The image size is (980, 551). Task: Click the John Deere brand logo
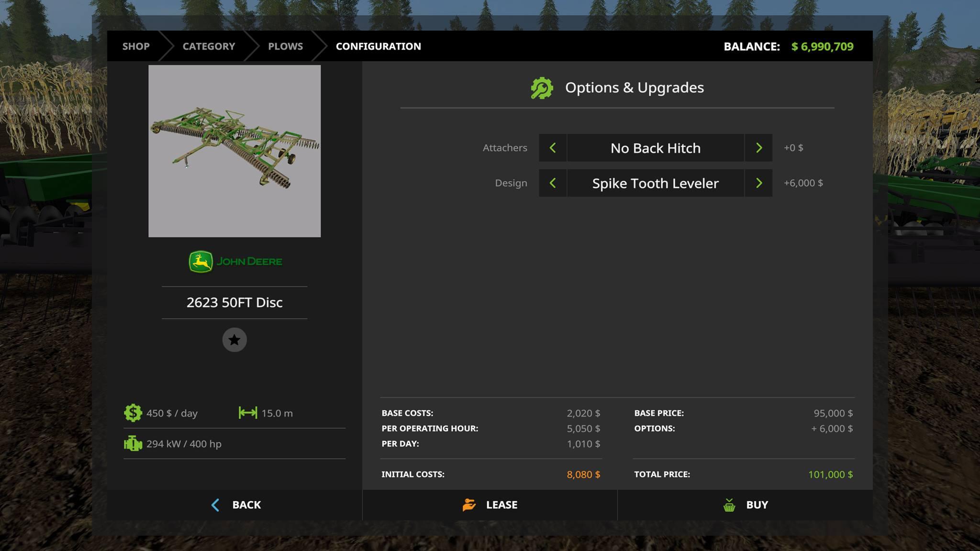235,262
